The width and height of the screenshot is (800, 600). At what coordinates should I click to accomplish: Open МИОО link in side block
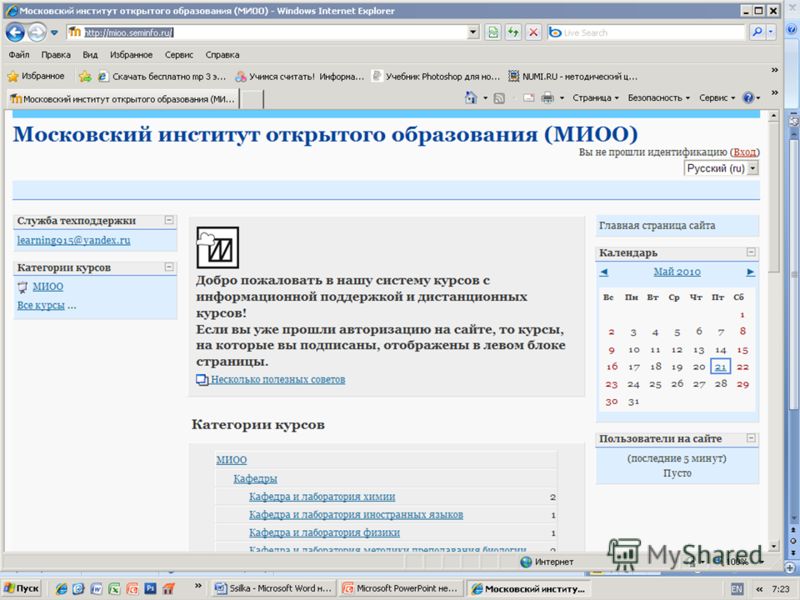[x=48, y=287]
